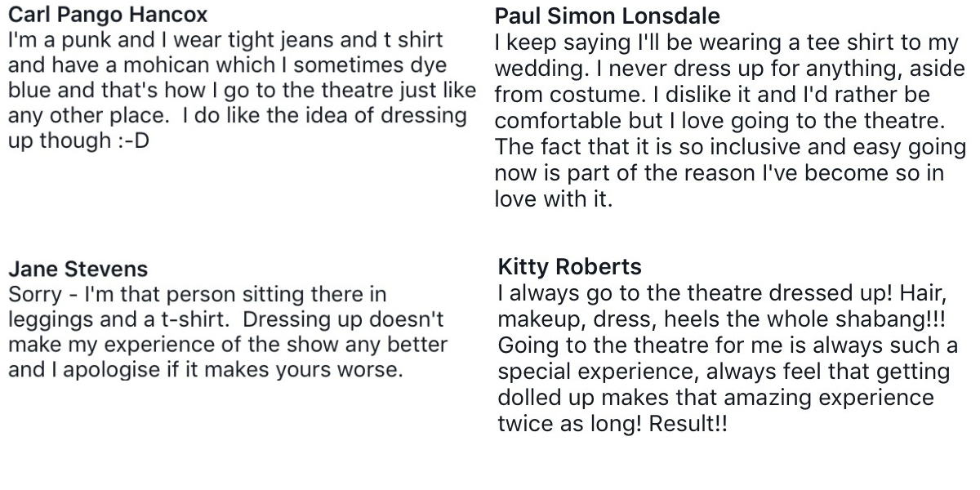The image size is (980, 490).
Task: Click Paul's final words 'love with it.'
Action: click(x=554, y=199)
